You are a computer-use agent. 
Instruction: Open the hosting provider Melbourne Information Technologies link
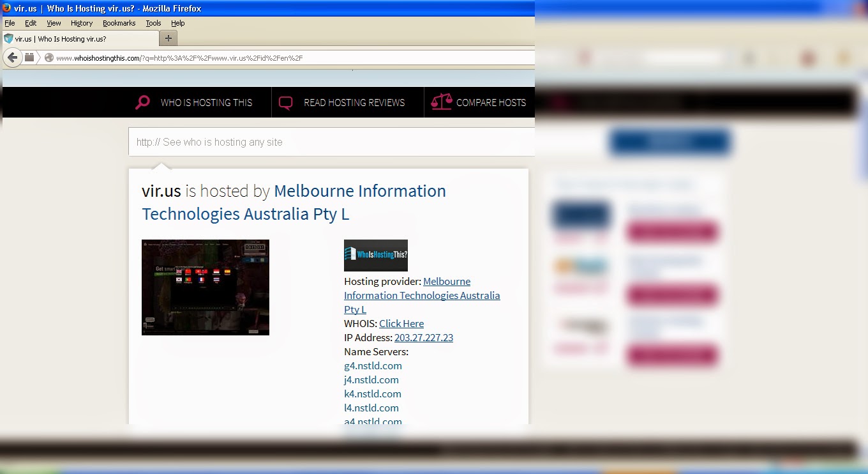pyautogui.click(x=422, y=295)
